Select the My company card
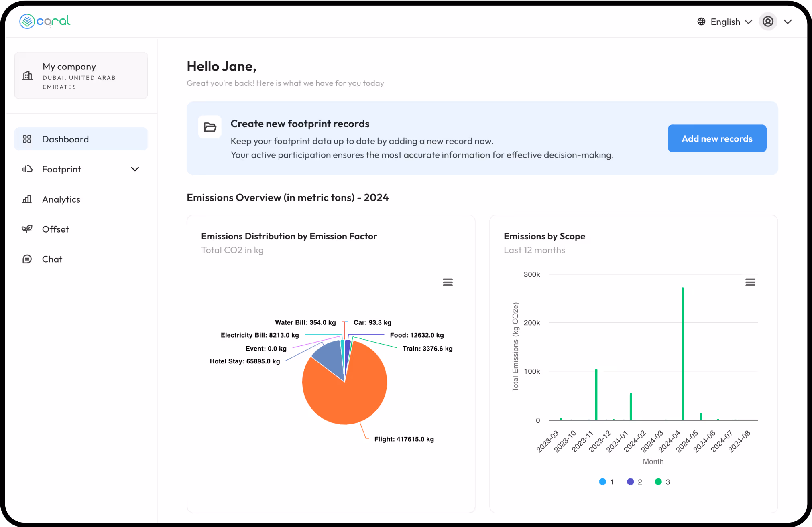Screen dimensions: 812x527 click(x=81, y=75)
